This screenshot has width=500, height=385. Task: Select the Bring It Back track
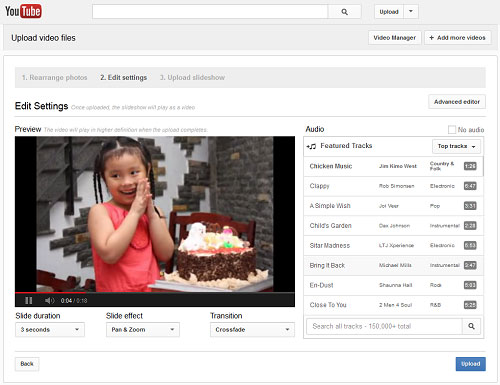[x=393, y=265]
